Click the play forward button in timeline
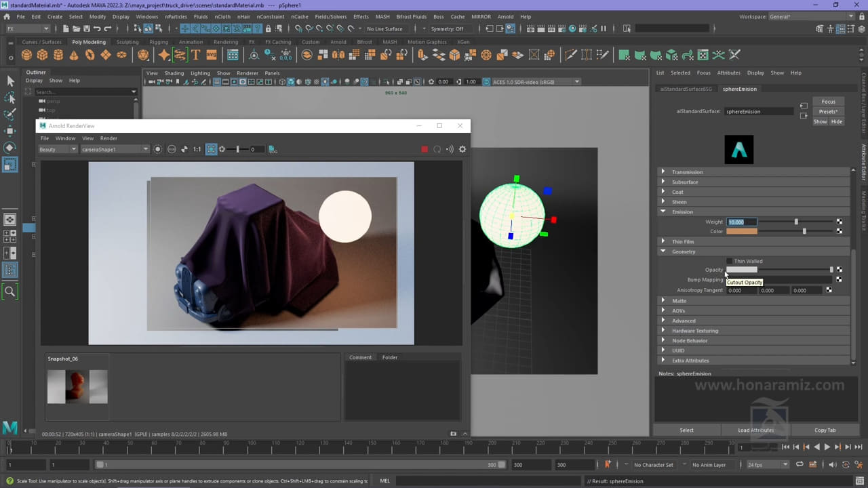Image resolution: width=868 pixels, height=488 pixels. pos(827,447)
